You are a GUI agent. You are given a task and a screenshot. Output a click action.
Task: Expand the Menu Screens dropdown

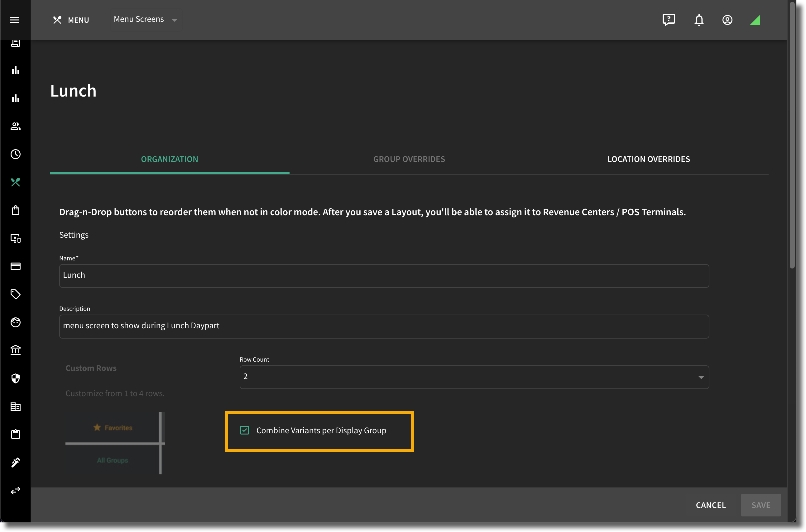146,19
